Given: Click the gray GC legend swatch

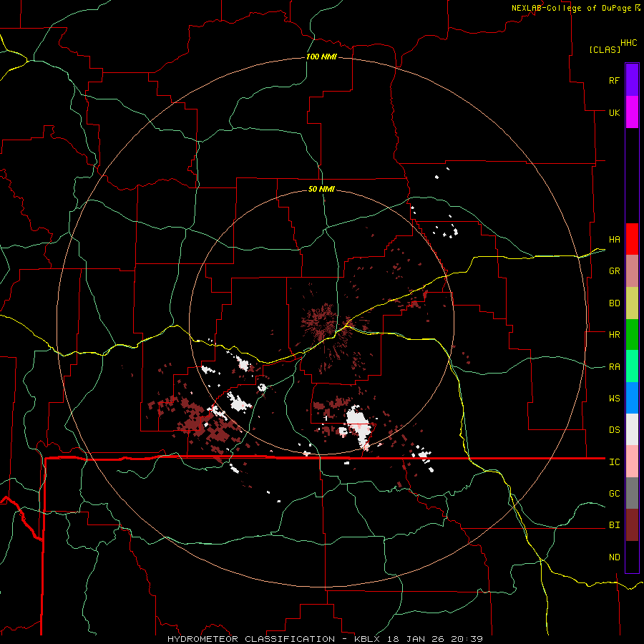Looking at the screenshot, I should 632,493.
